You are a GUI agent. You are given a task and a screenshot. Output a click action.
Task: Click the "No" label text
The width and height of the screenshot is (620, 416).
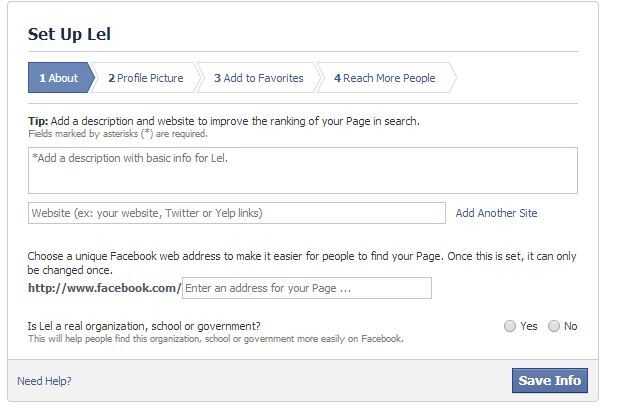[x=571, y=326]
